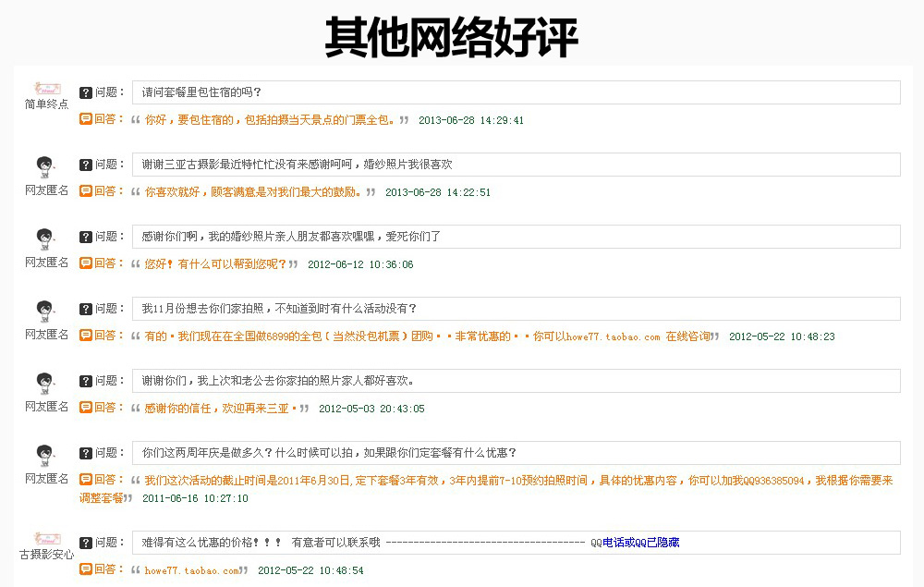
Task: Click the question mark icon beside "请问套餐里包住宿的吗"
Action: [86, 92]
